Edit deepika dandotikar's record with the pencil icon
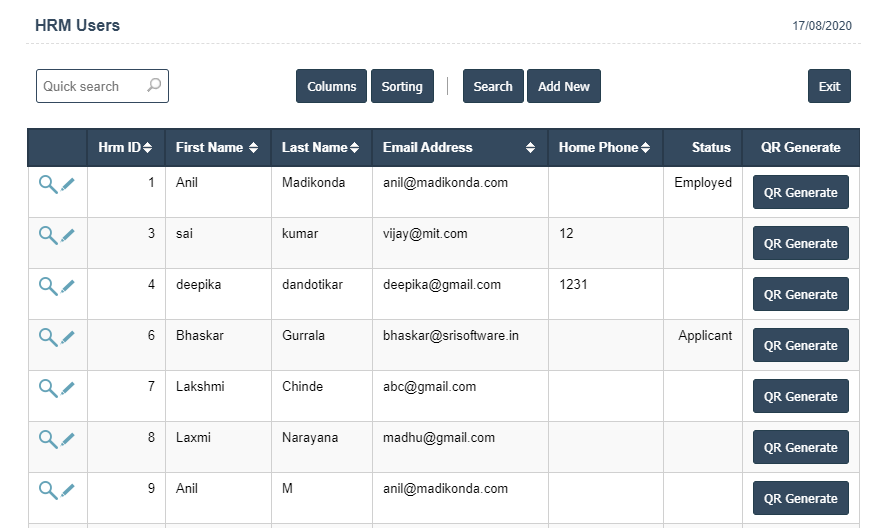The width and height of the screenshot is (872, 528). 68,286
